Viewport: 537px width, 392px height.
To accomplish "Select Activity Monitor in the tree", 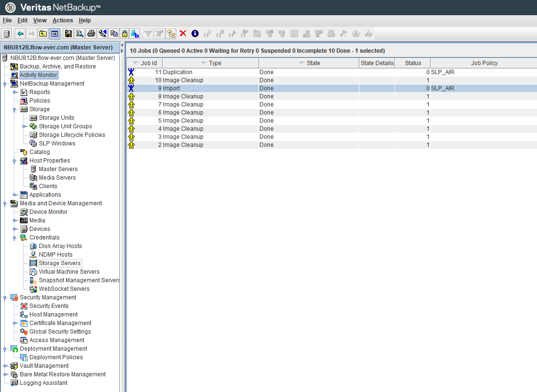I will 38,75.
